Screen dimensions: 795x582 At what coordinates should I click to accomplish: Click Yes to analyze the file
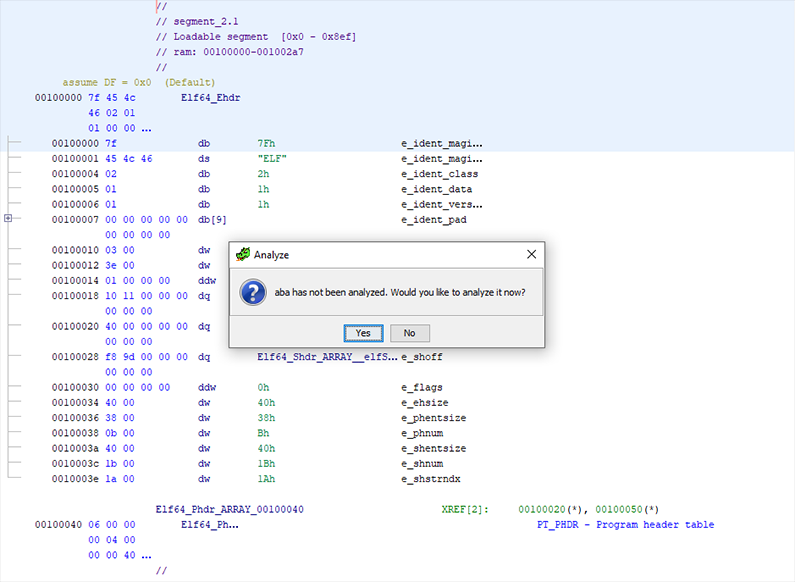pos(362,333)
